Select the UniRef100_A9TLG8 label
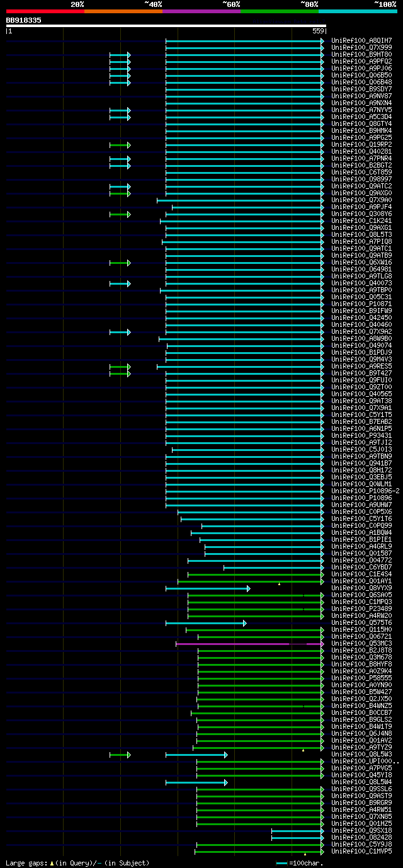This screenshot has width=403, height=868. pyautogui.click(x=362, y=276)
